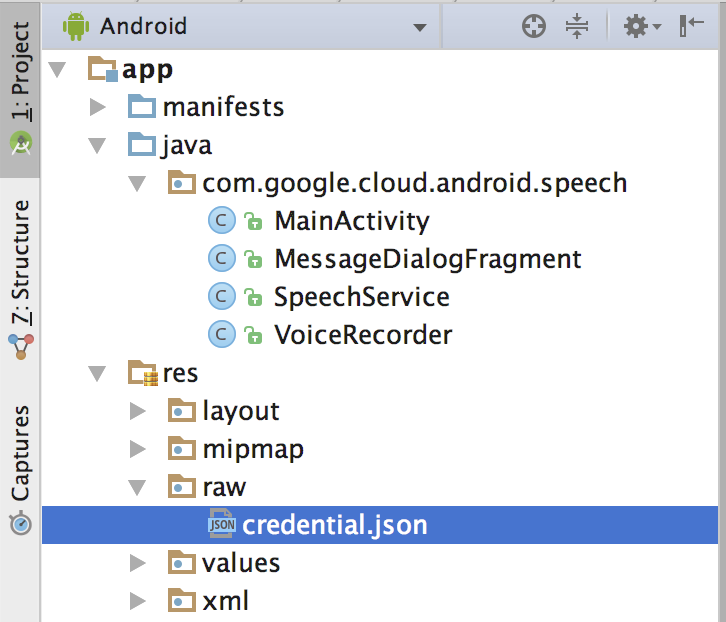
Task: Click the MainActivity class C icon
Action: pos(222,220)
